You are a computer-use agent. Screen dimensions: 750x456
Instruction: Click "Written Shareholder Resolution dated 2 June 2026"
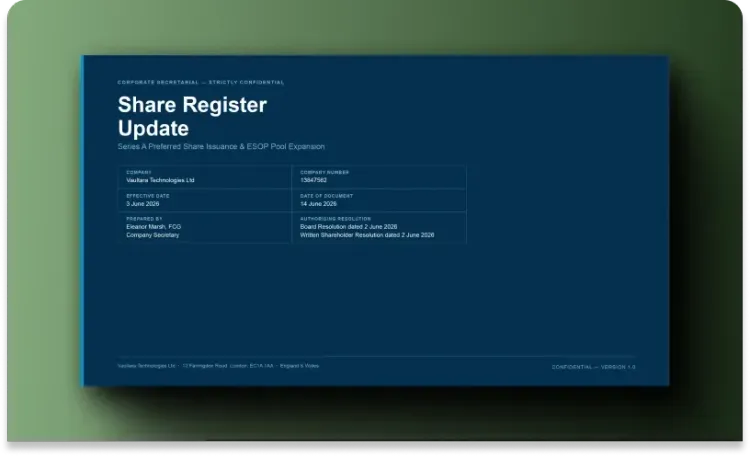coord(367,235)
